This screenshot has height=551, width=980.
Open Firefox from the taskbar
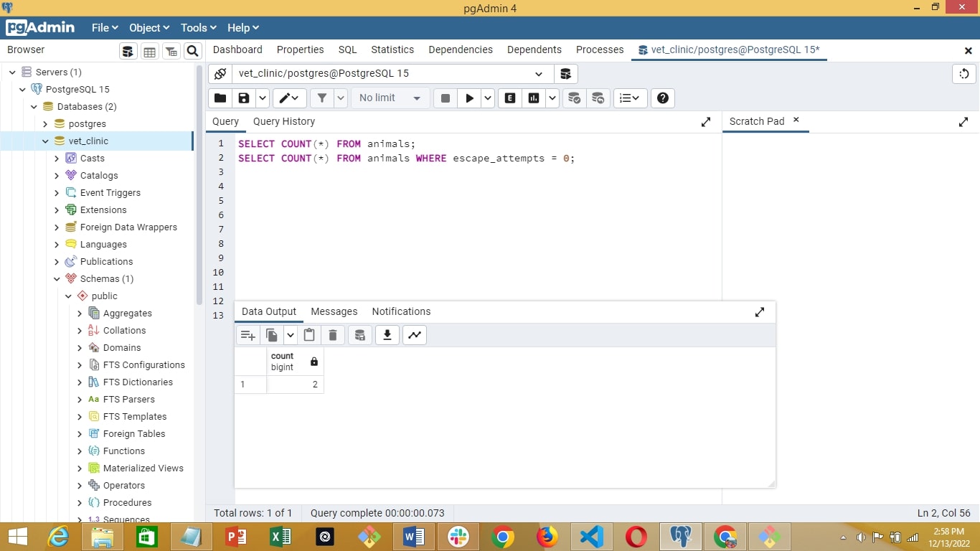(x=547, y=537)
